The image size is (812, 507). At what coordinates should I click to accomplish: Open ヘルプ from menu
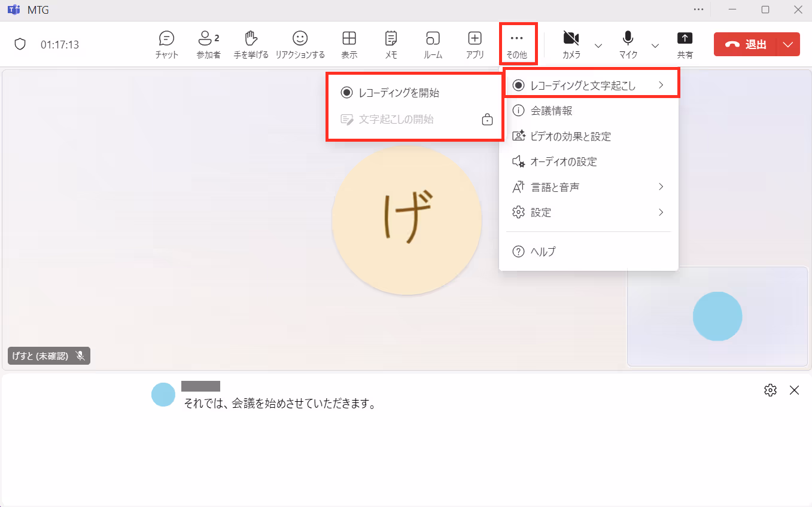tap(589, 252)
